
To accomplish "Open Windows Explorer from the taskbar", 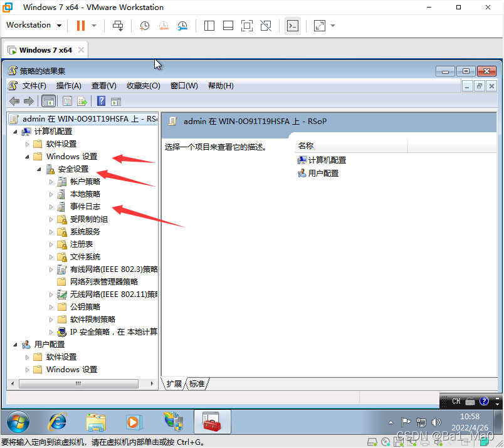I will point(96,422).
